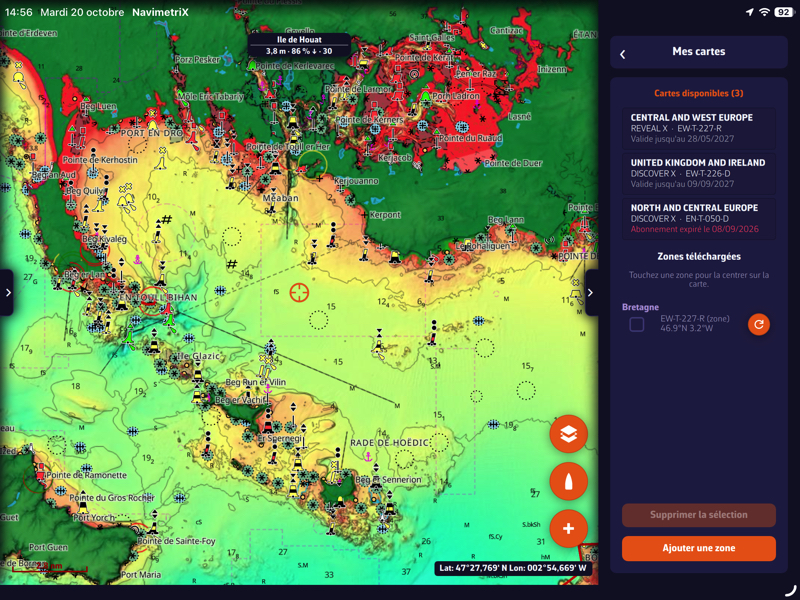Tap Pointe de Ramonette label
Screen dimensions: 800x600
[86, 476]
